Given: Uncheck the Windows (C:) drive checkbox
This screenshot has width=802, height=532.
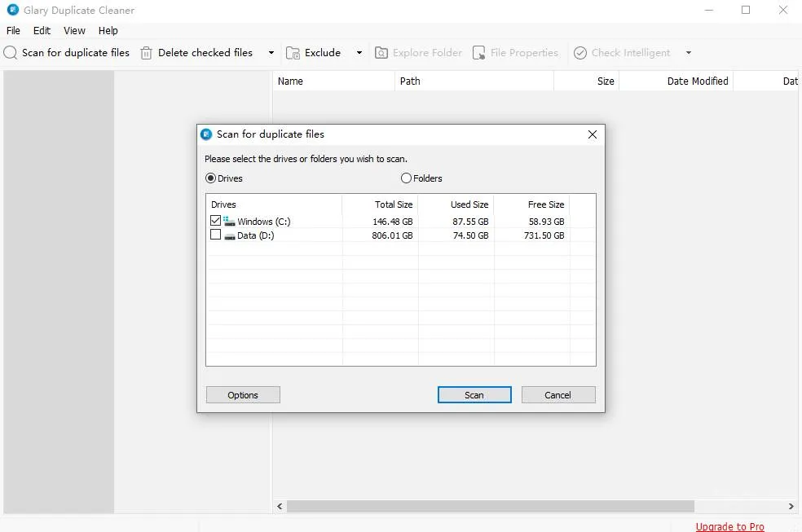Looking at the screenshot, I should click(215, 221).
